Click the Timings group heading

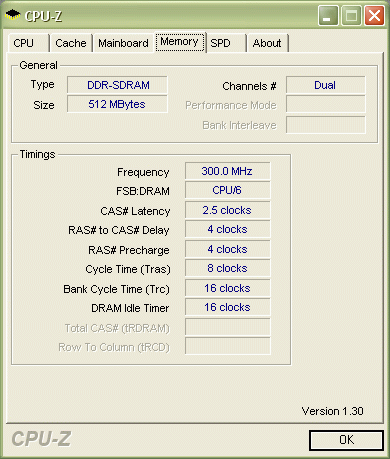click(x=37, y=154)
